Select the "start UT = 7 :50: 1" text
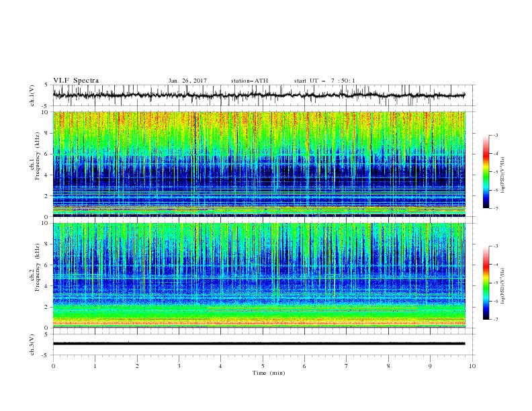532x411 pixels. (324, 81)
